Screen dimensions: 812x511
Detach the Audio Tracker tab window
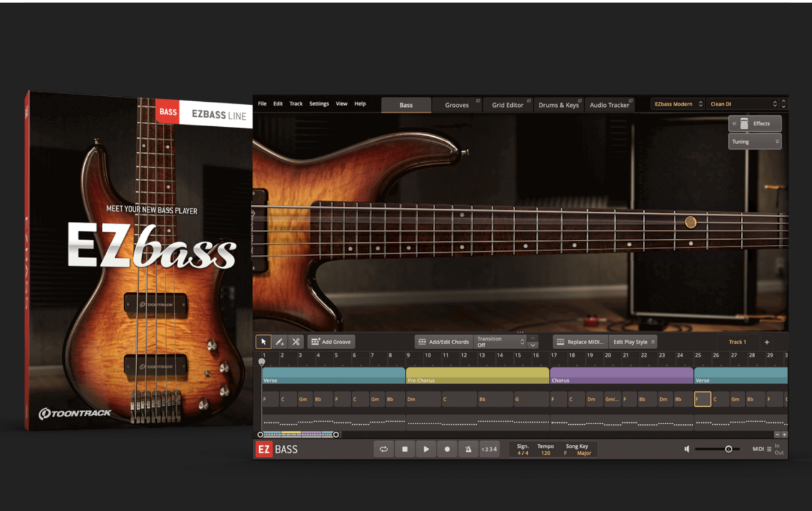coord(630,101)
